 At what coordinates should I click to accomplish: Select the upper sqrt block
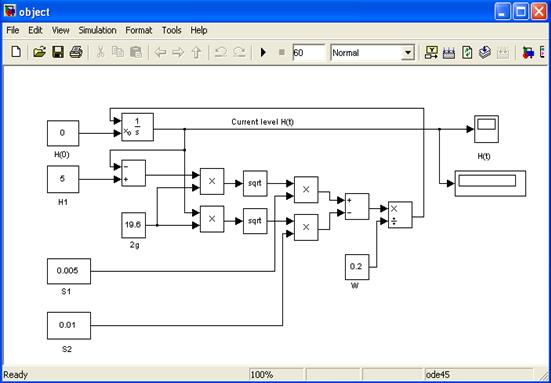pyautogui.click(x=255, y=183)
